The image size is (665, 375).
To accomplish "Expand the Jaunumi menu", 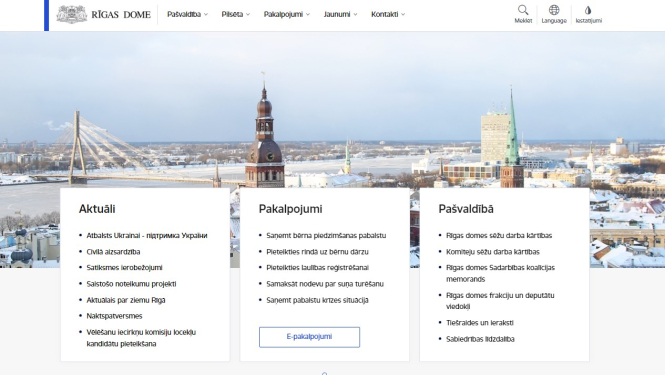I will coord(340,14).
